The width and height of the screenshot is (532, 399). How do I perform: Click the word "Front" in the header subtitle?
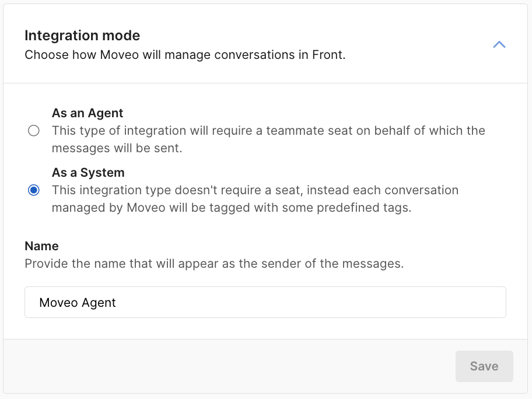click(328, 56)
